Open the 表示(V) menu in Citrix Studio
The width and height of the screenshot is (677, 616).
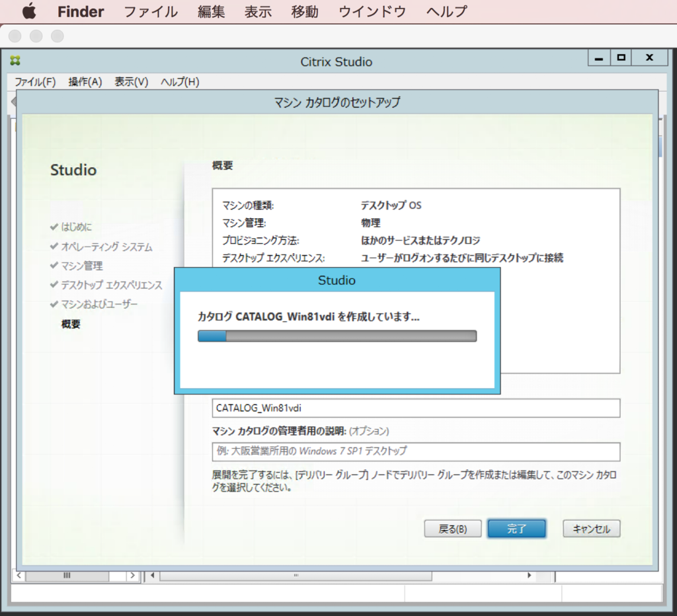132,82
